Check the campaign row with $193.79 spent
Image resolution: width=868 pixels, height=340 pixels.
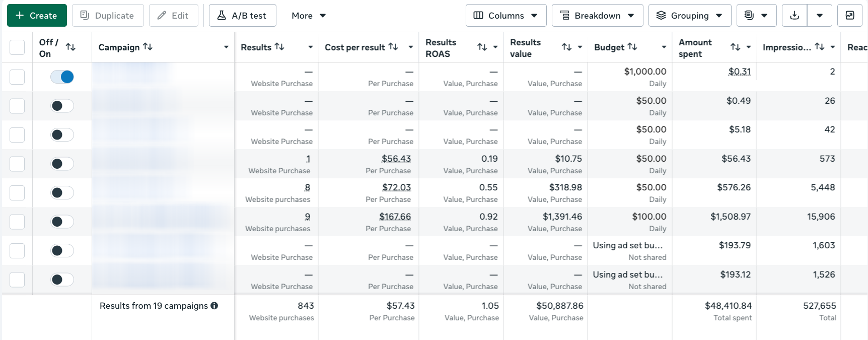point(17,251)
